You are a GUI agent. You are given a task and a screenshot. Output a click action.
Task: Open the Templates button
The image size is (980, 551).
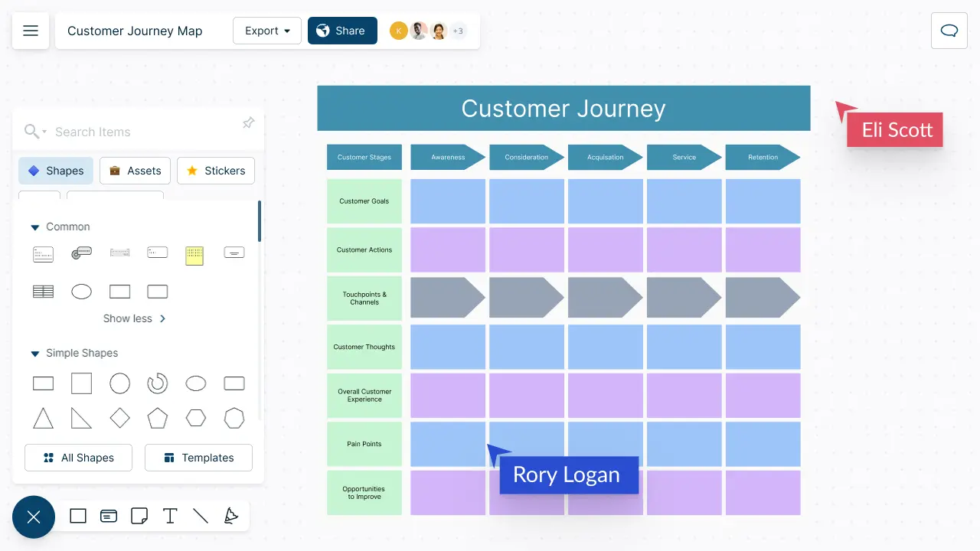[198, 458]
